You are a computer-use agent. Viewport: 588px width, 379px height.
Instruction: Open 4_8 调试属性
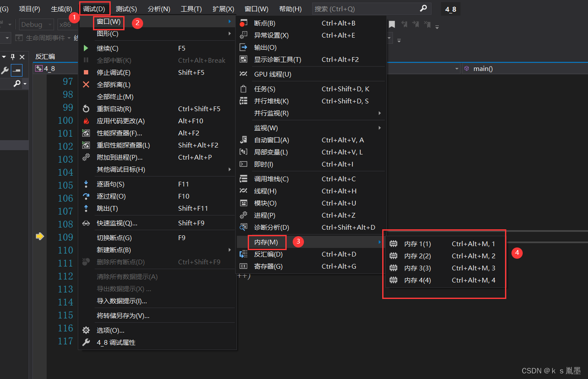point(157,343)
